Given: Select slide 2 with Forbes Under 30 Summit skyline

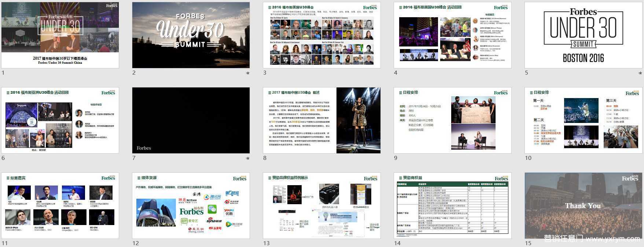Looking at the screenshot, I should [191, 35].
